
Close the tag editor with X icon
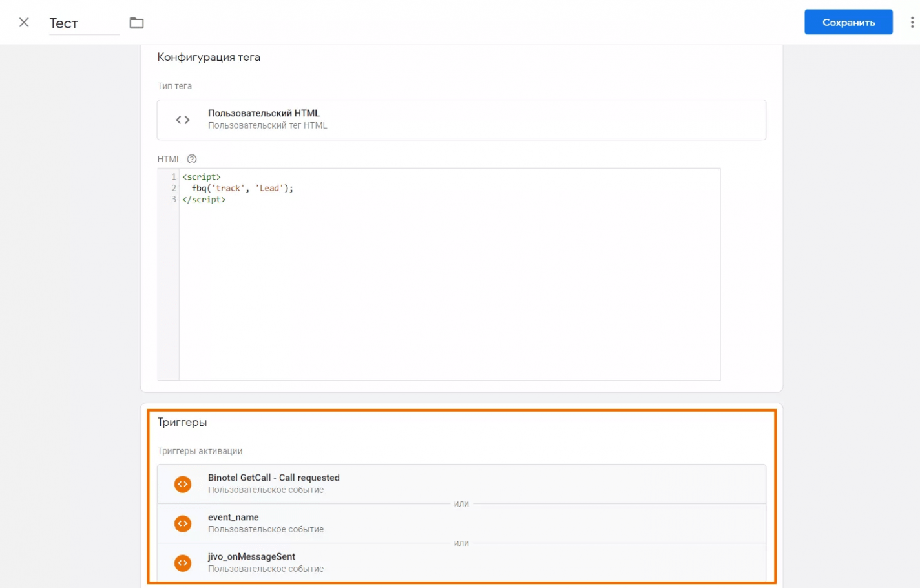pos(24,23)
